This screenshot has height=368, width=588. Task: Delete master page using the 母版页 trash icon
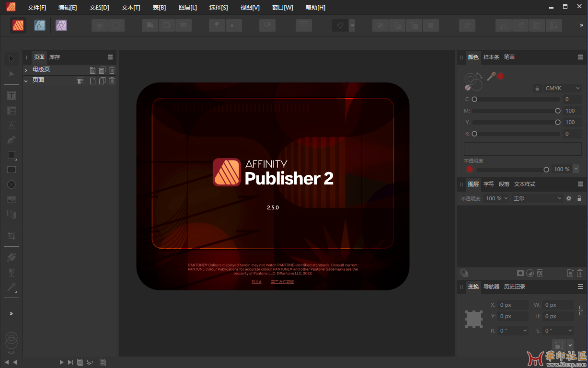click(x=112, y=70)
